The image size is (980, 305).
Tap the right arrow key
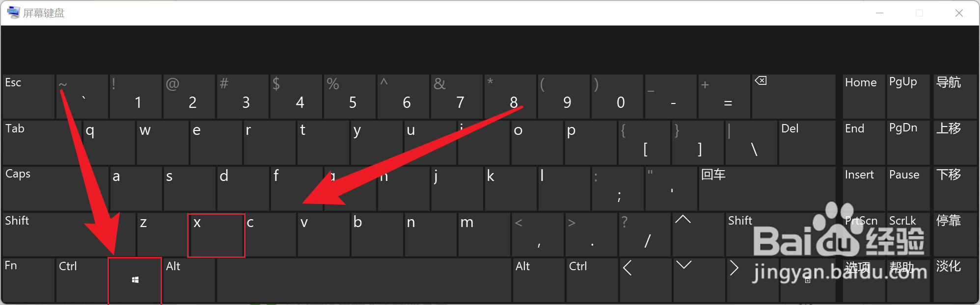click(x=752, y=280)
